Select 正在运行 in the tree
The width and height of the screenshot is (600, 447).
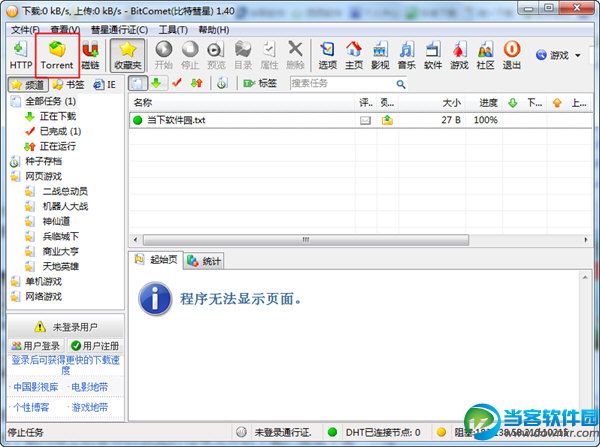(57, 146)
